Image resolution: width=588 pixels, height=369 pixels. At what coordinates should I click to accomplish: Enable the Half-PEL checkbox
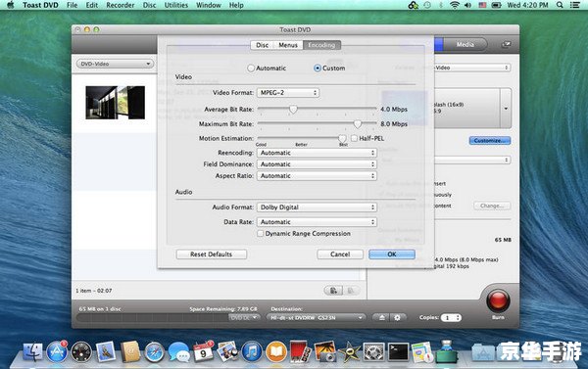point(354,138)
